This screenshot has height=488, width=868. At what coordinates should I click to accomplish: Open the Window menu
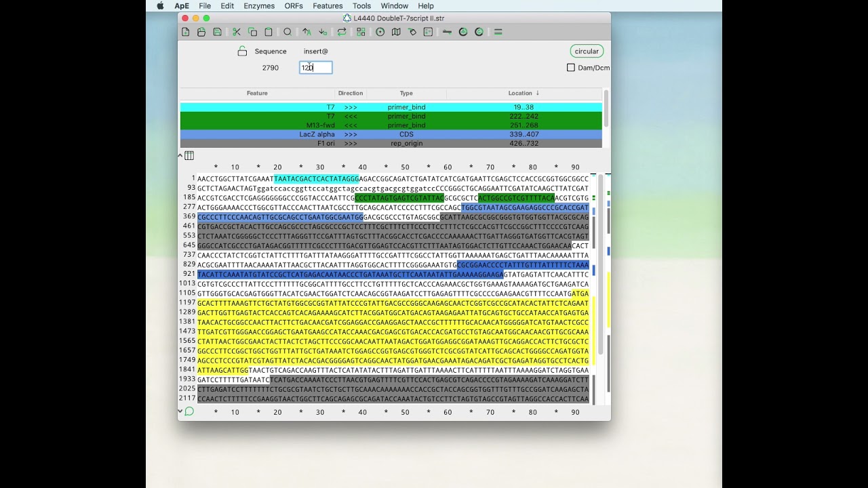point(395,6)
